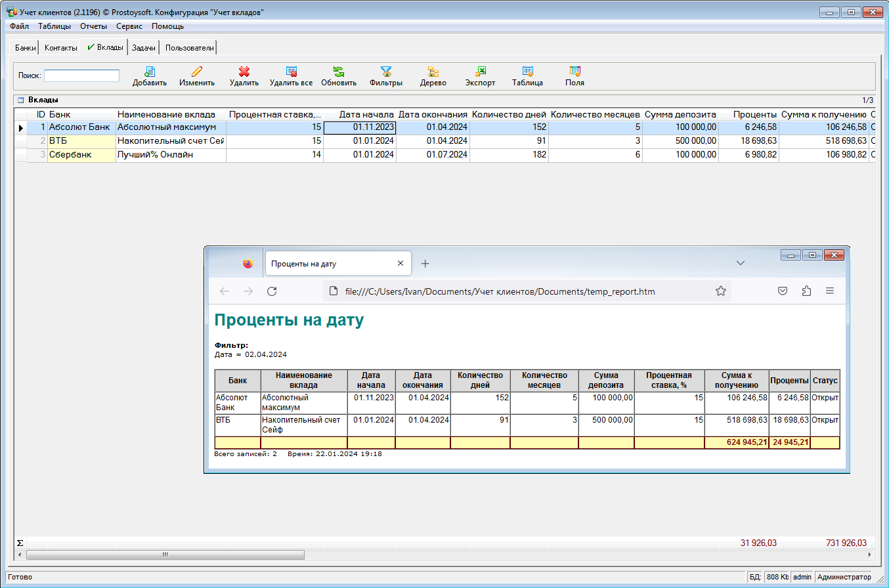Screen dimensions: 889x588
Task: Click the ID column header
Action: 37,114
